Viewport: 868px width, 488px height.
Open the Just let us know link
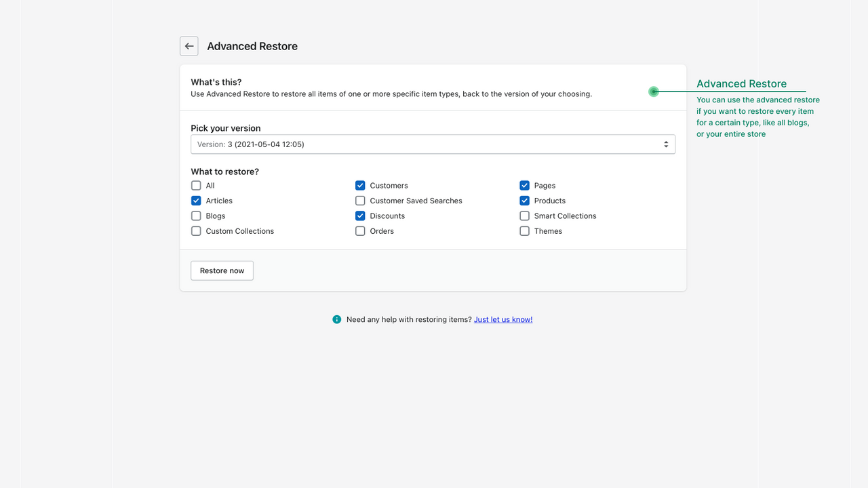[x=503, y=319]
